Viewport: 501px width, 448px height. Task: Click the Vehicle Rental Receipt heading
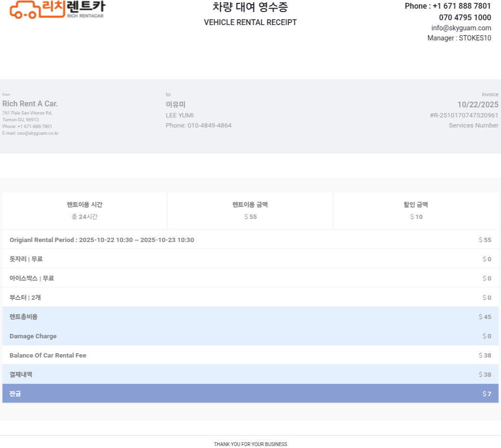pyautogui.click(x=250, y=22)
